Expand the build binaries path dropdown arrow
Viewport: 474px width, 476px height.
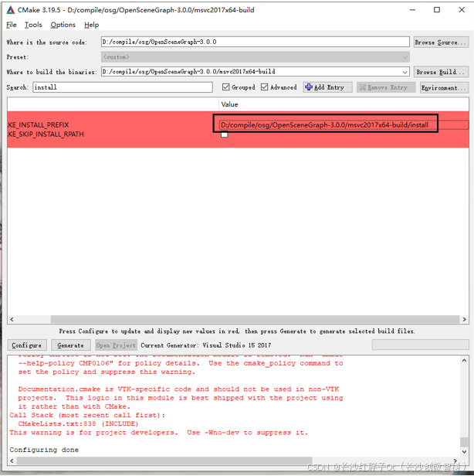(405, 72)
